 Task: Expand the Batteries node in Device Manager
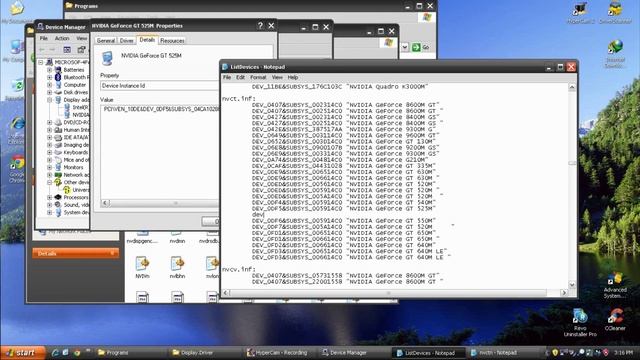click(49, 70)
